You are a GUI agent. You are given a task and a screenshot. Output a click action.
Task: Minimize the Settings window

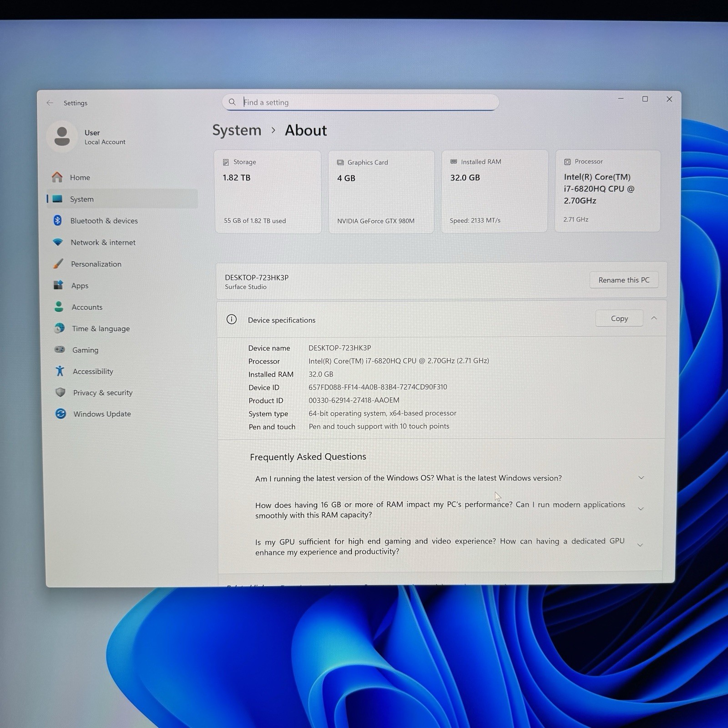(x=621, y=99)
